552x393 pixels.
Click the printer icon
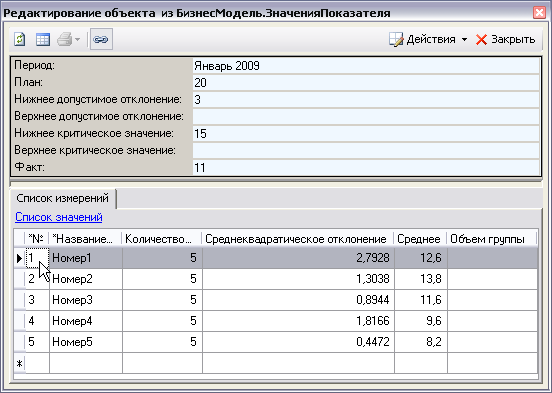(x=65, y=39)
